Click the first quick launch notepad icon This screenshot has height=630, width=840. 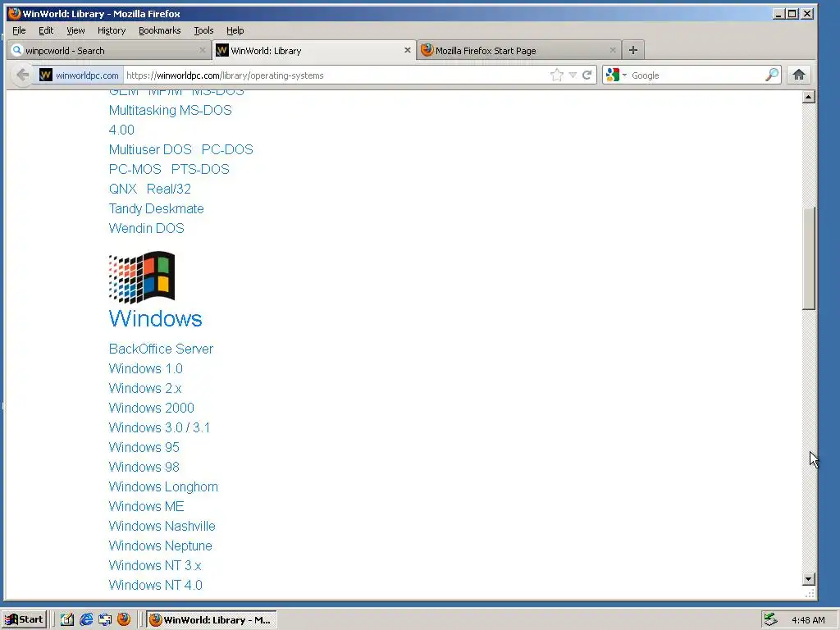coord(67,620)
